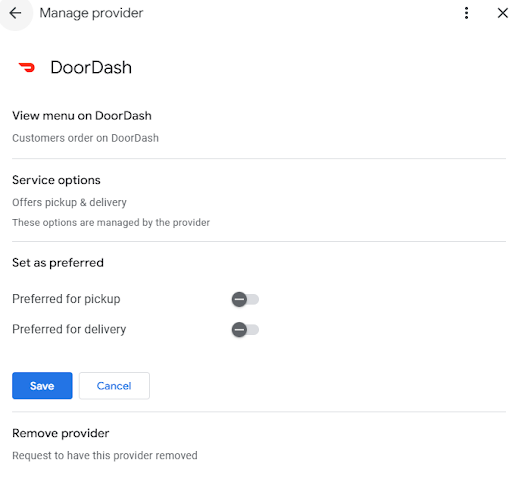This screenshot has width=512, height=482.
Task: Close the Manage provider panel
Action: [502, 13]
